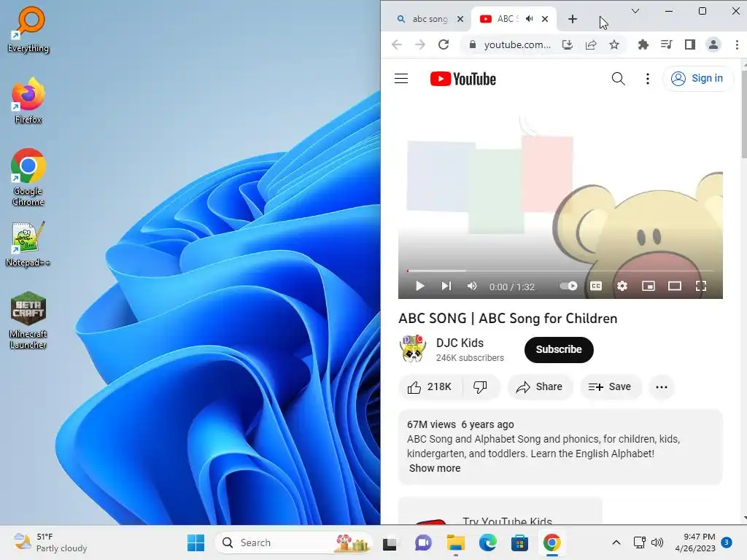This screenshot has height=560, width=747.
Task: Open File Explorer from the taskbar
Action: tap(455, 542)
